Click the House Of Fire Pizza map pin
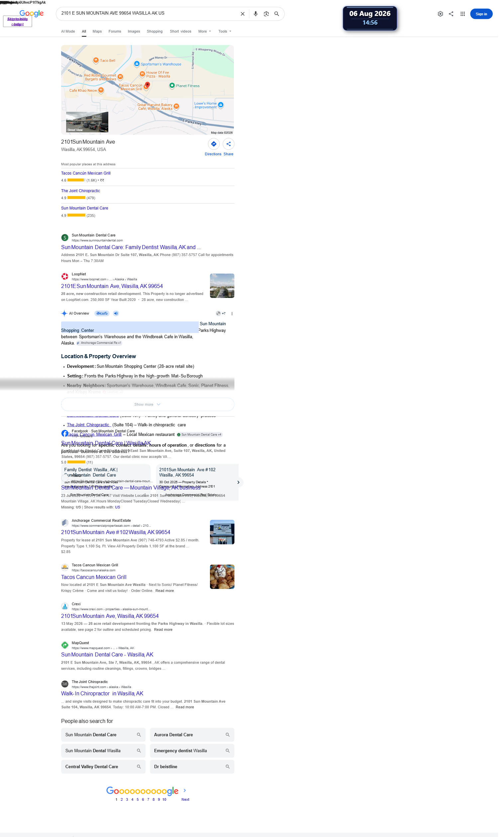Screen dimensions: 504x837 142,74
